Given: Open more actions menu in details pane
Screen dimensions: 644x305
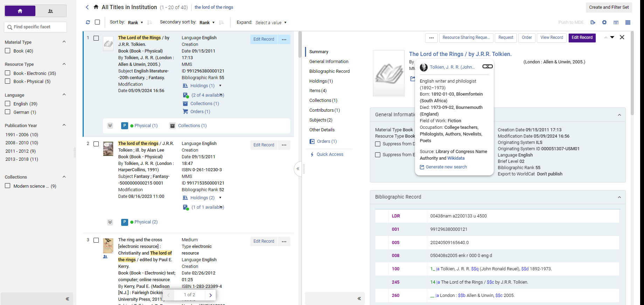Looking at the screenshot, I should point(431,37).
